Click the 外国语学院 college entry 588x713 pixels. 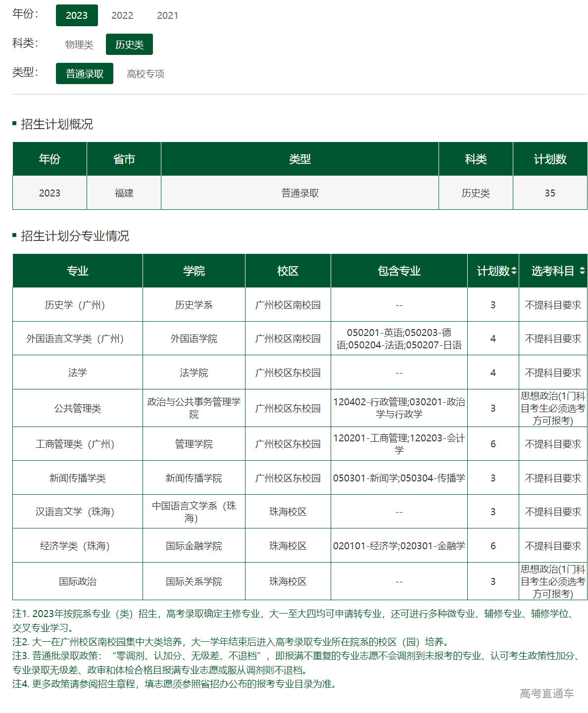tap(194, 338)
